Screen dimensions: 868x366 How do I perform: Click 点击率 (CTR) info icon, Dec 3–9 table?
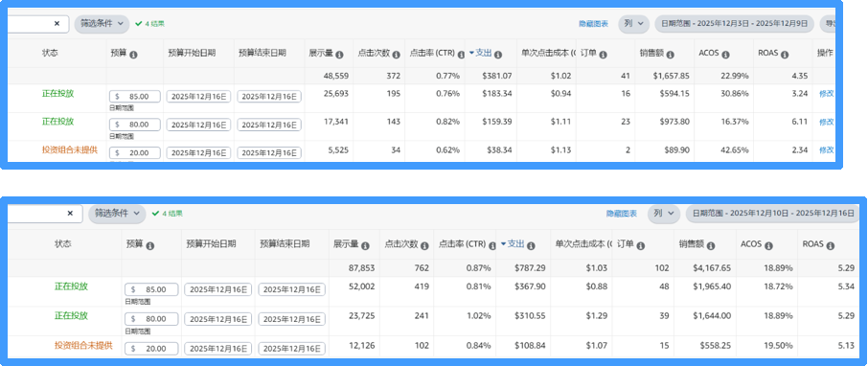[x=461, y=55]
